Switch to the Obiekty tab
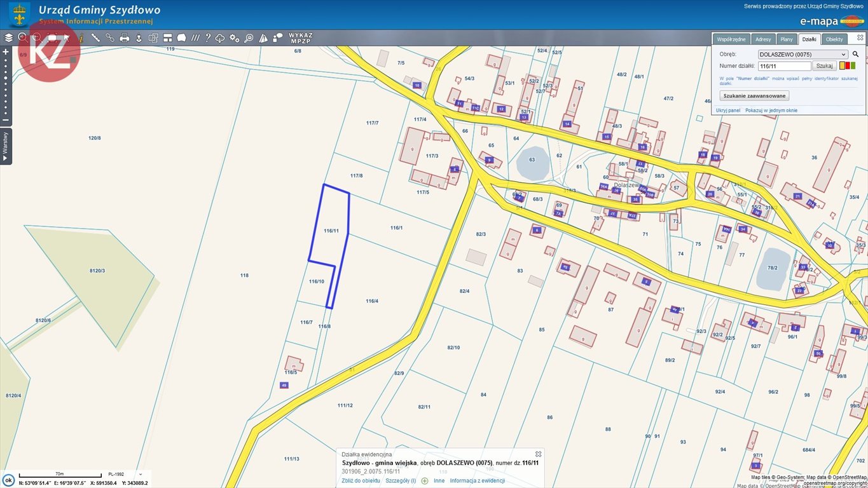868x488 pixels. pos(834,39)
